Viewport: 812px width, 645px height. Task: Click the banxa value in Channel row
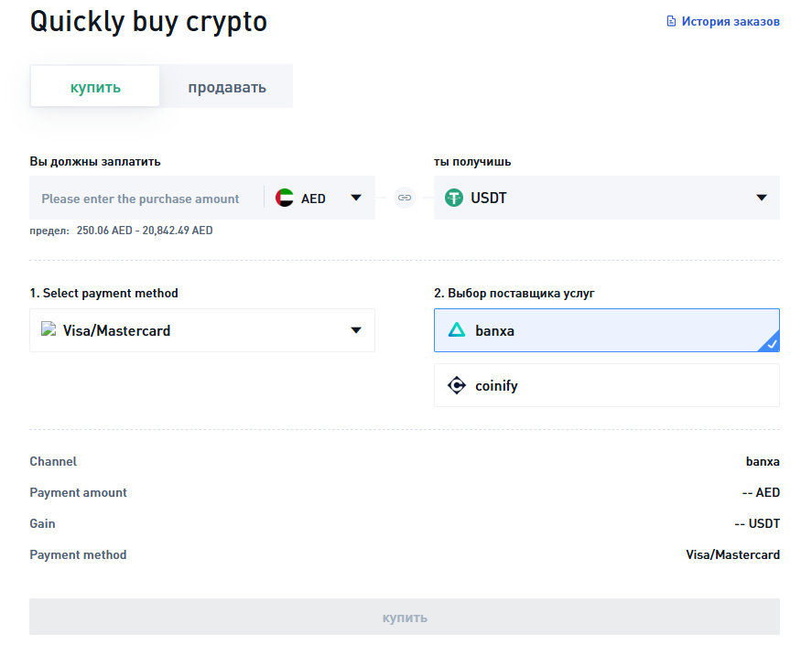(763, 461)
